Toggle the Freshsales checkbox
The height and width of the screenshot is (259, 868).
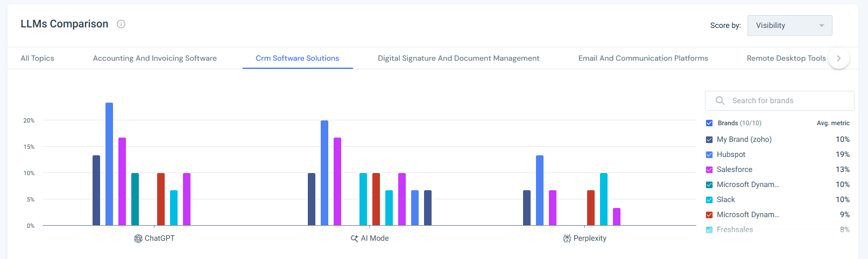click(709, 230)
